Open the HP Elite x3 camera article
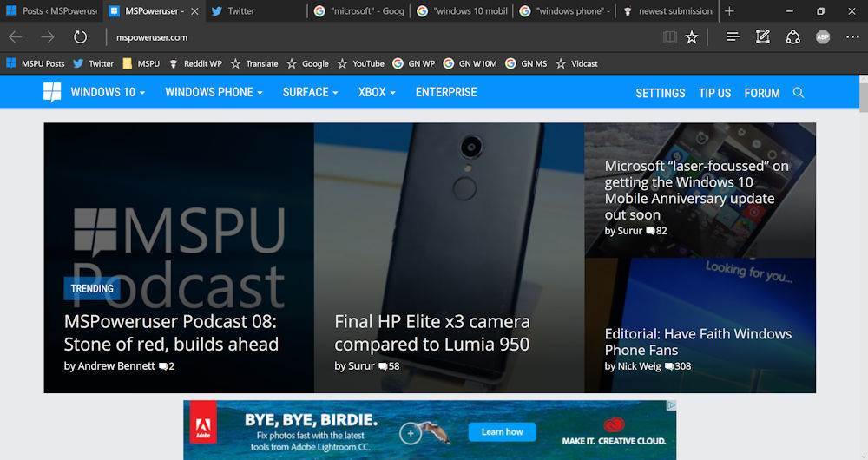Viewport: 868px width, 460px height. coord(431,332)
